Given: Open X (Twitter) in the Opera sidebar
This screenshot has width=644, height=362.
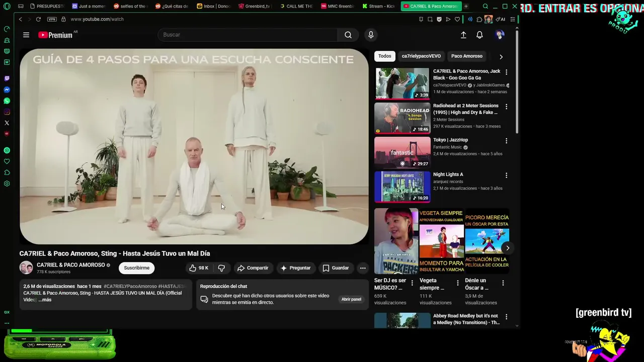Looking at the screenshot, I should coord(7,123).
